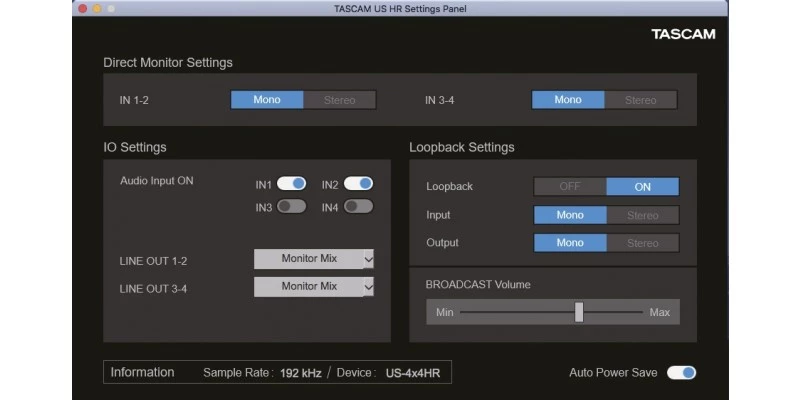Click the BROADCAST Volume slider handle
800x400 pixels.
click(579, 312)
